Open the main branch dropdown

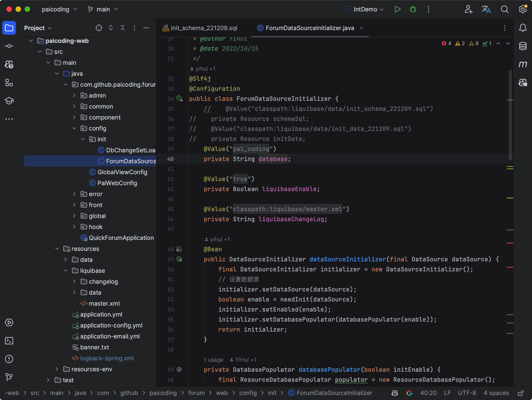click(103, 9)
